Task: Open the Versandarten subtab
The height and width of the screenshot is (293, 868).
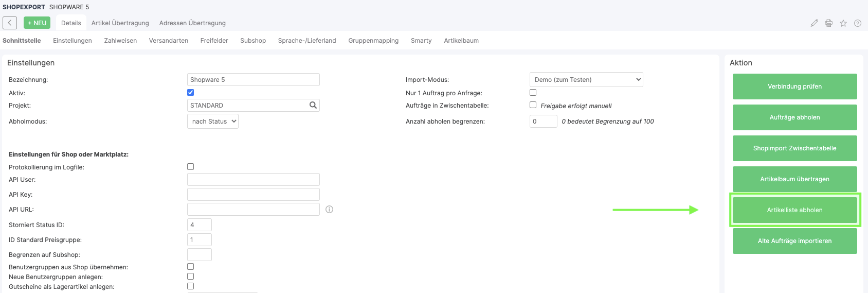Action: coord(169,41)
